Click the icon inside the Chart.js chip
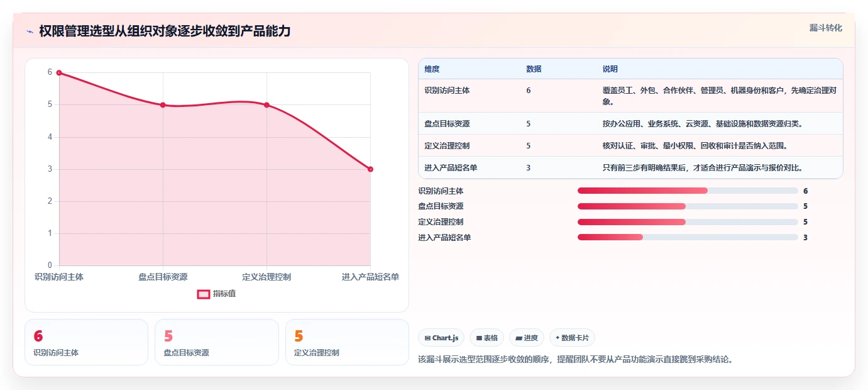Viewport: 868px width, 390px height. (x=428, y=338)
